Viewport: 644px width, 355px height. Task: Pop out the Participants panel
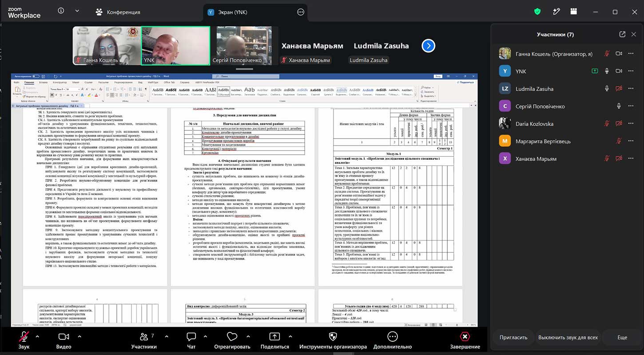pos(622,34)
